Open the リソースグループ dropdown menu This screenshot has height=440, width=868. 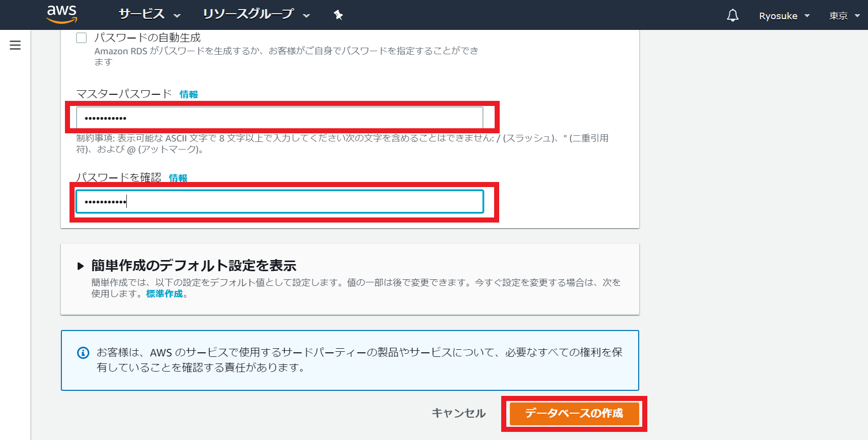(256, 14)
